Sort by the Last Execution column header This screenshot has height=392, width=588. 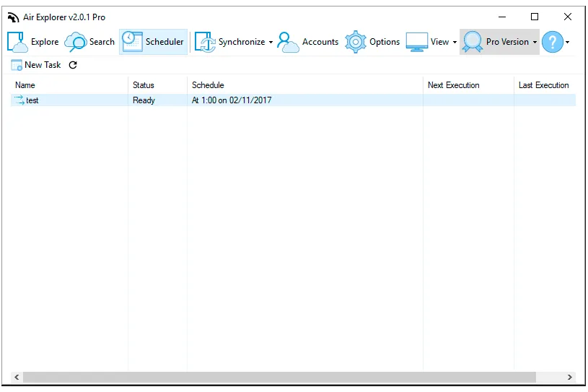tap(543, 85)
